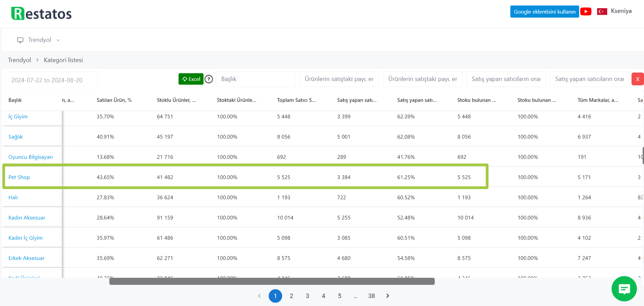This screenshot has height=306, width=644.
Task: Click Kadın Aksesuar value 10 014 sellers
Action: point(285,218)
